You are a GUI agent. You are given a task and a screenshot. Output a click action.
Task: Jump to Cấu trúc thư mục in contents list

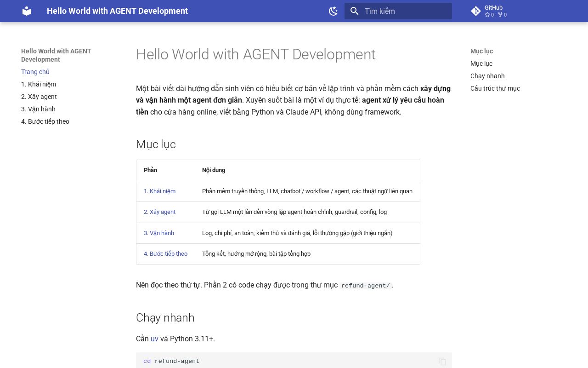[x=495, y=88]
